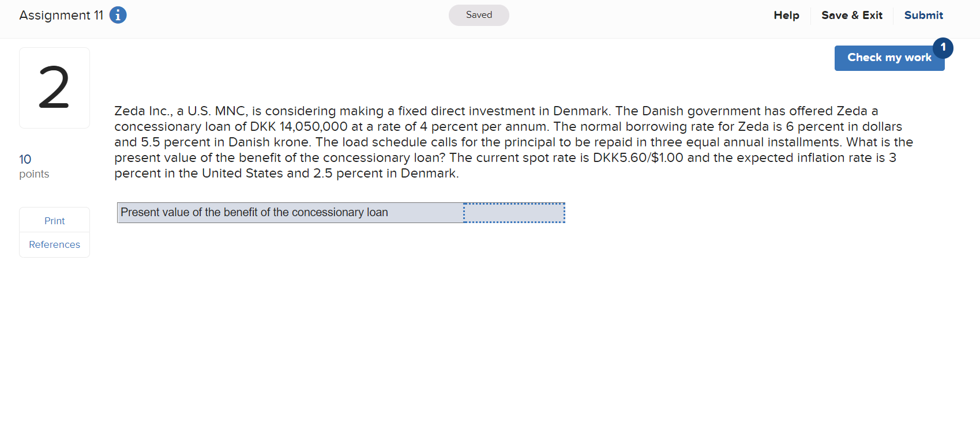Click inside the answer table

[340, 212]
